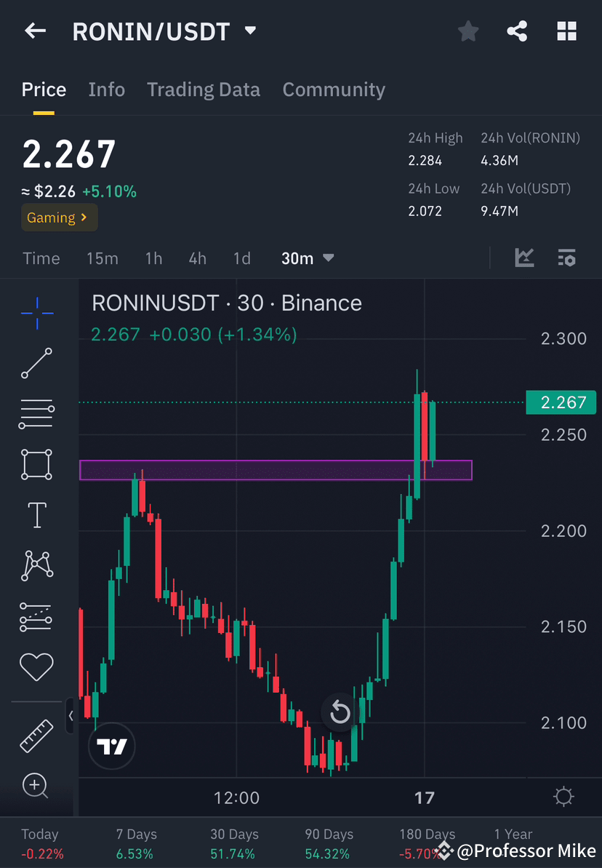
Task: Select the XABCD pattern tool
Action: tap(36, 565)
